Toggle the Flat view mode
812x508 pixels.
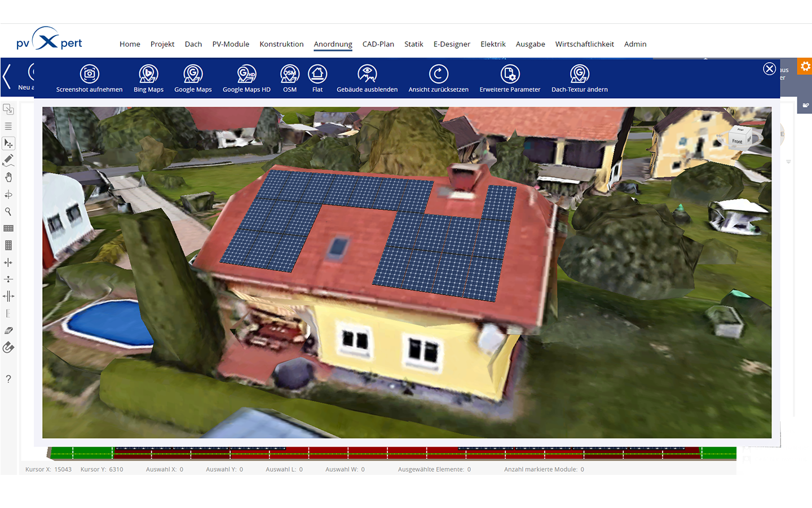click(317, 75)
